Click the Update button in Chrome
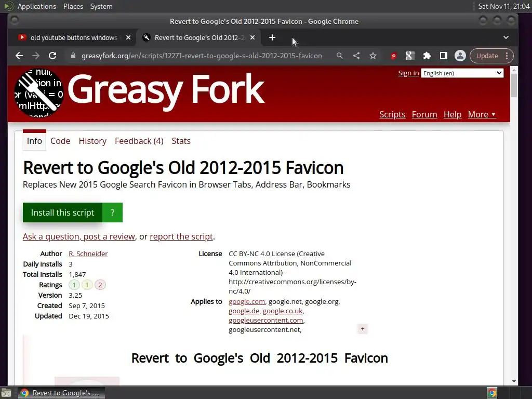Image resolution: width=532 pixels, height=399 pixels. click(x=487, y=56)
